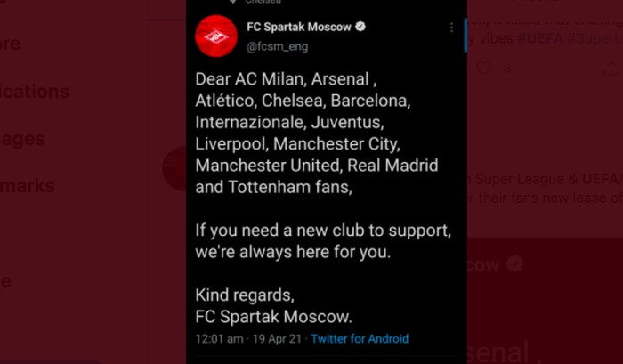
Task: Click the @fcsm_eng handle
Action: [x=278, y=47]
